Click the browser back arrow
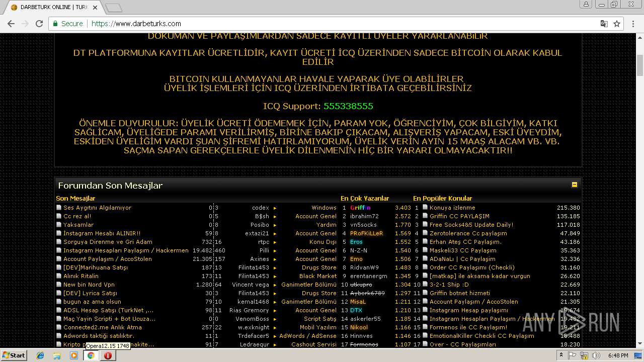Viewport: 644px width, 362px height. (11, 24)
